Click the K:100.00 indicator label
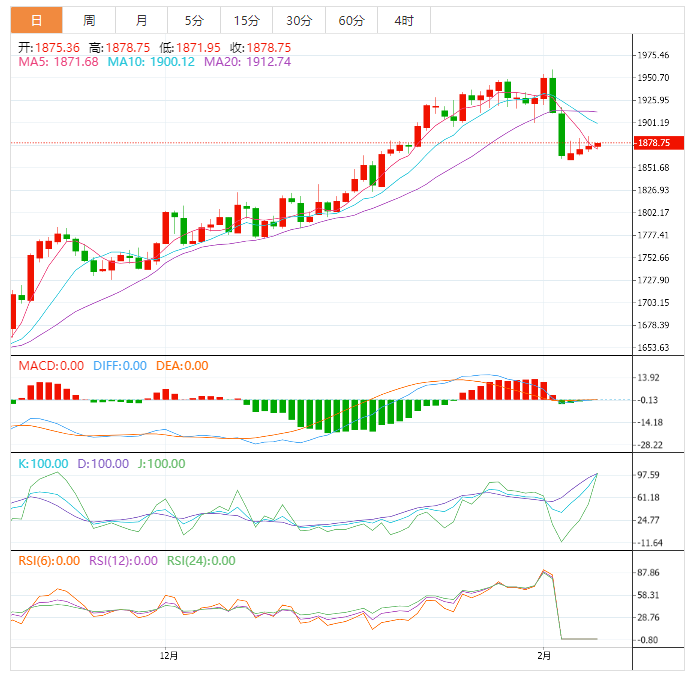This screenshot has width=693, height=680. click(43, 463)
